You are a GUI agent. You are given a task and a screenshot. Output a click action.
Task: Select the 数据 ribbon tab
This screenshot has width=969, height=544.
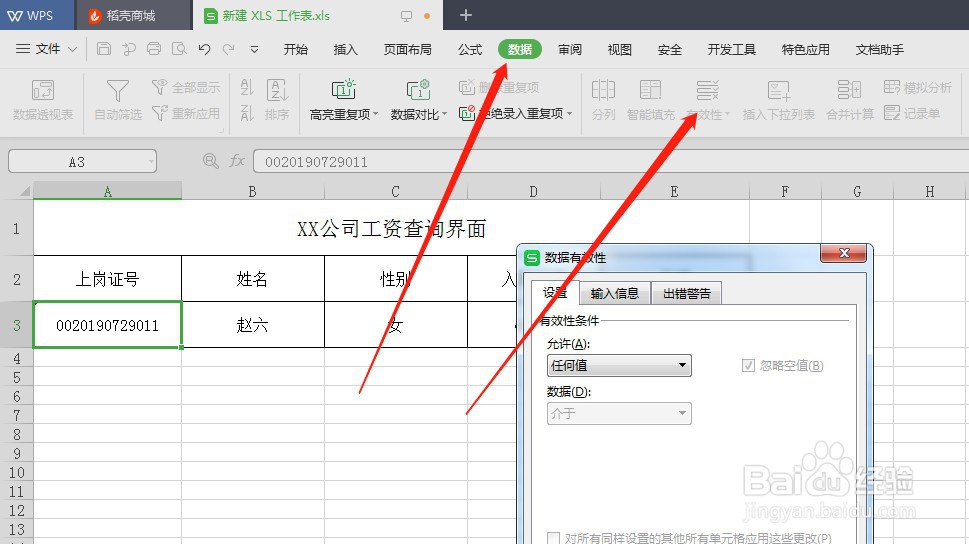pos(520,49)
